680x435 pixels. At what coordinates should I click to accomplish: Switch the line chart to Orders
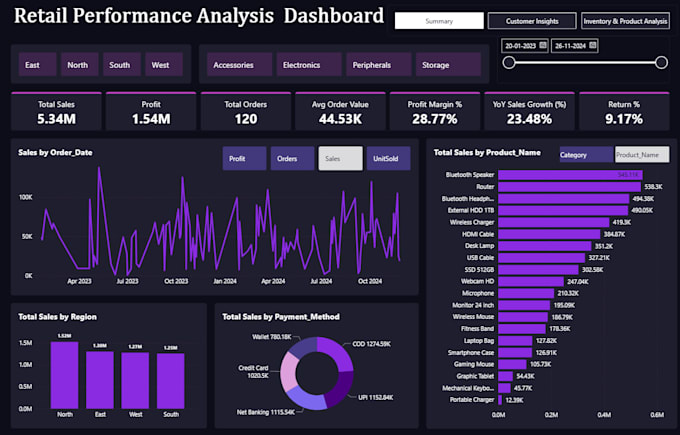click(292, 158)
